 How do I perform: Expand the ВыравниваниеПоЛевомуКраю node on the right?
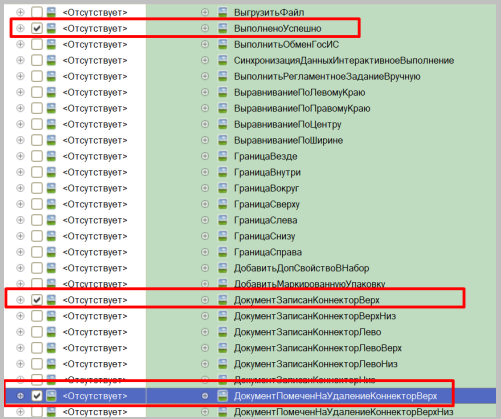(205, 92)
